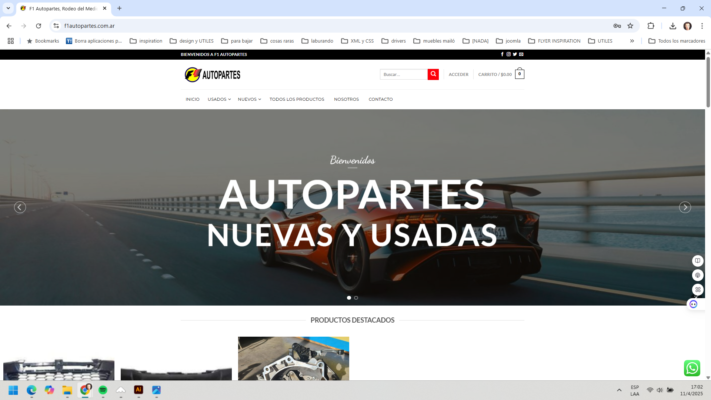Open the apps grid in bookmarks bar
Viewport: 711px width, 400px height.
pyautogui.click(x=10, y=41)
